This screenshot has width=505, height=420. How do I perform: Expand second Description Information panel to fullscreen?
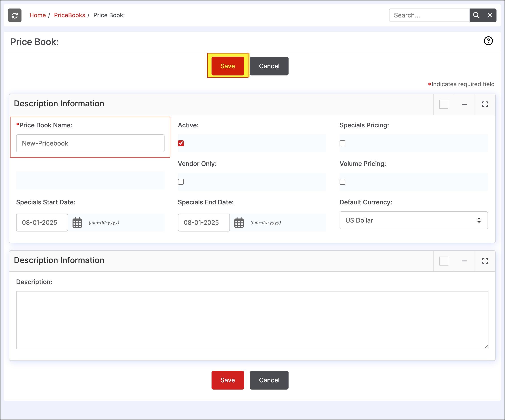click(485, 261)
